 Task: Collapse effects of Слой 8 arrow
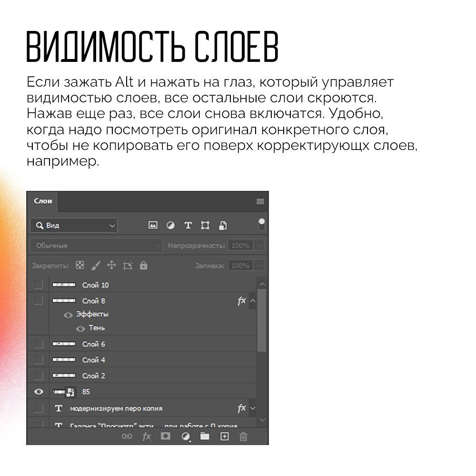(253, 301)
